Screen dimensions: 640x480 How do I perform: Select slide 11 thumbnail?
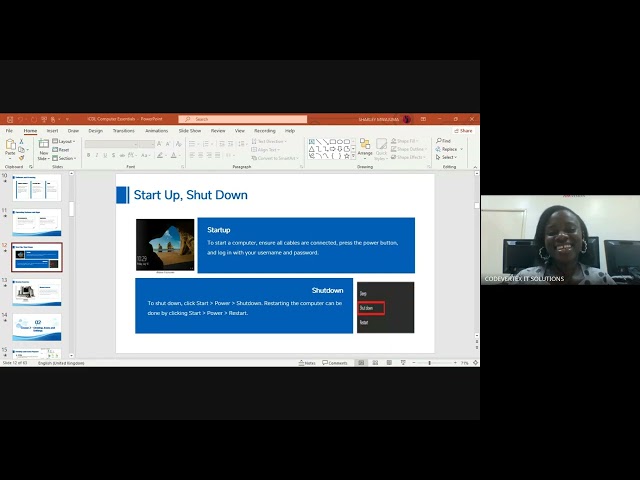pos(37,222)
